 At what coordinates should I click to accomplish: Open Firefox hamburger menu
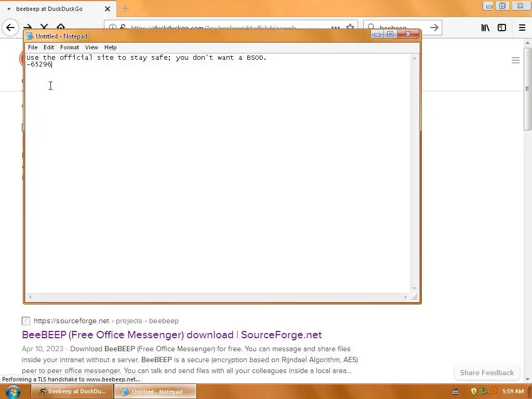(522, 28)
